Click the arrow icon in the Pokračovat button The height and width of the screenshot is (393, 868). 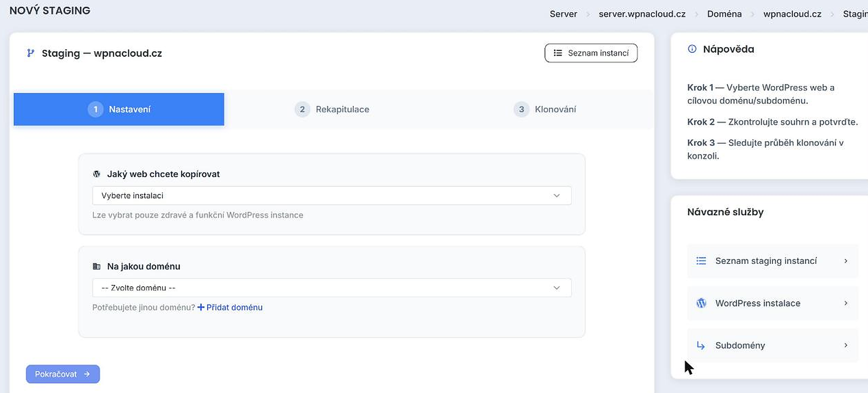(x=87, y=374)
